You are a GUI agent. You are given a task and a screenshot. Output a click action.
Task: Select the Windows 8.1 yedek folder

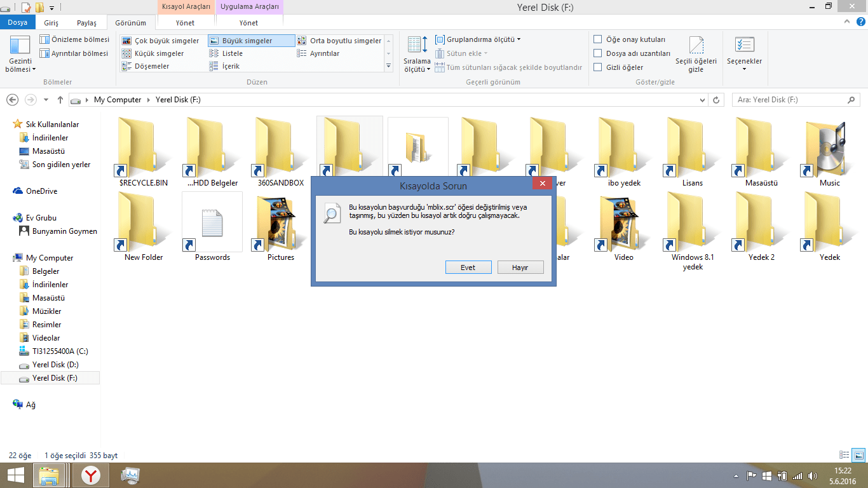tap(693, 231)
